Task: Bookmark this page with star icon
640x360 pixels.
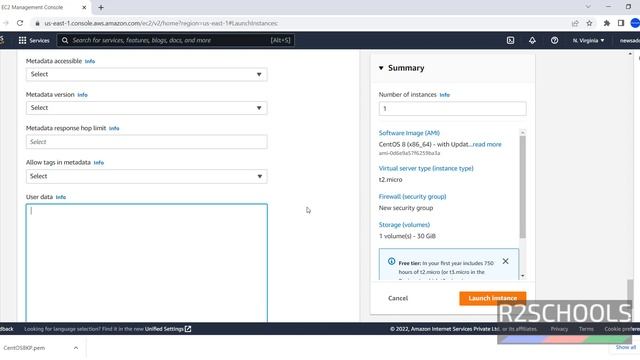Action: click(x=589, y=23)
